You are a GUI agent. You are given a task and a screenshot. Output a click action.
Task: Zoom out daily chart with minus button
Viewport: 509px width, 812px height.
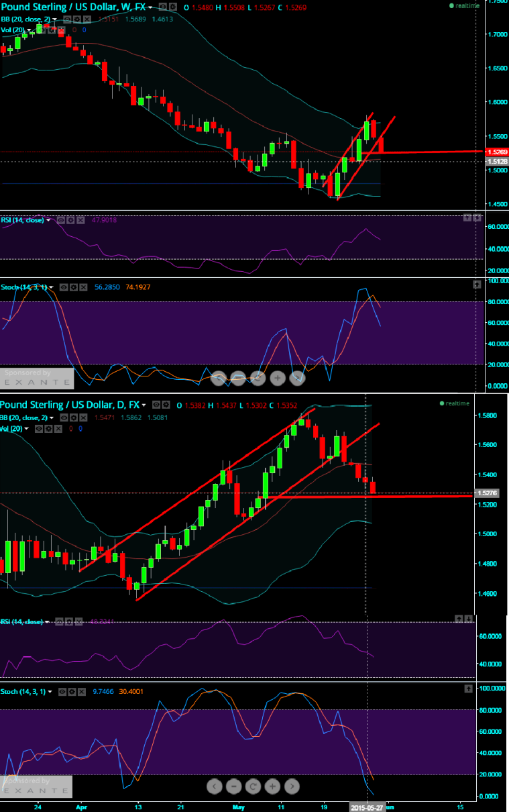pos(233,785)
